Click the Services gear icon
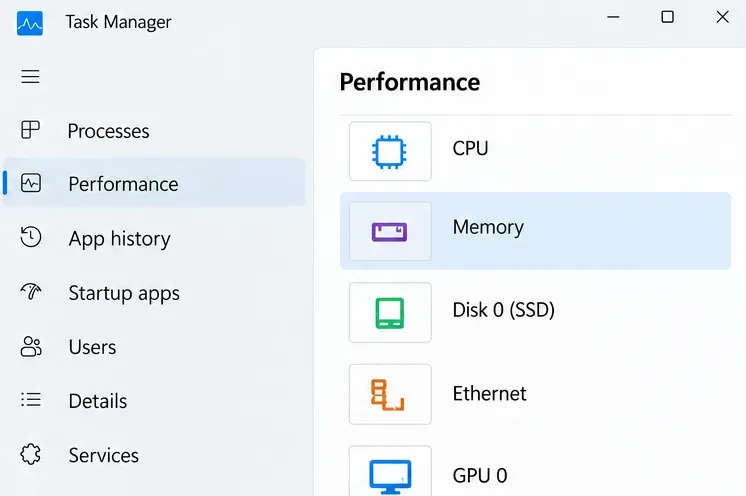This screenshot has width=746, height=496. coord(31,454)
